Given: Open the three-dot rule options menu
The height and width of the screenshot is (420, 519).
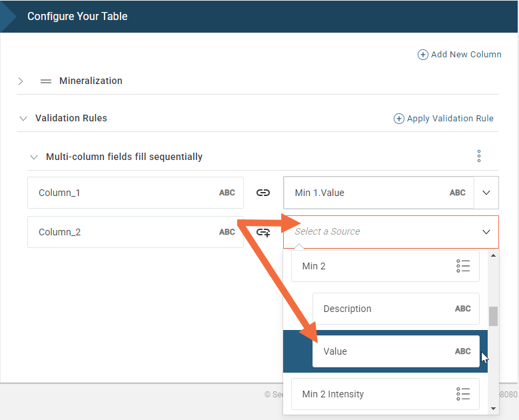Looking at the screenshot, I should coord(479,157).
